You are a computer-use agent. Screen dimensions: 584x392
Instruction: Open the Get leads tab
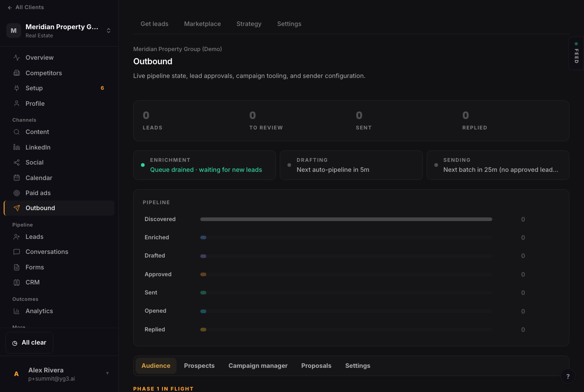pos(154,24)
